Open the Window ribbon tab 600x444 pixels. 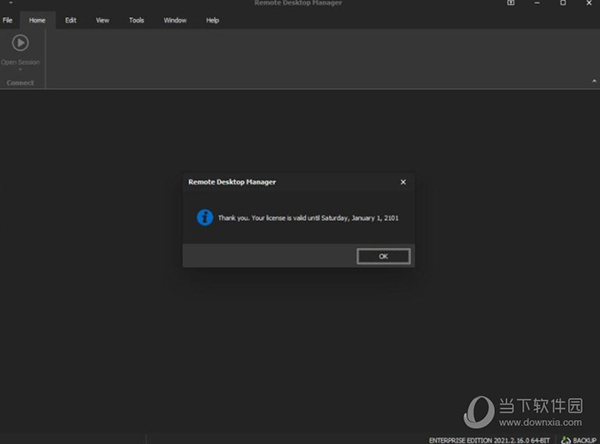pyautogui.click(x=175, y=20)
